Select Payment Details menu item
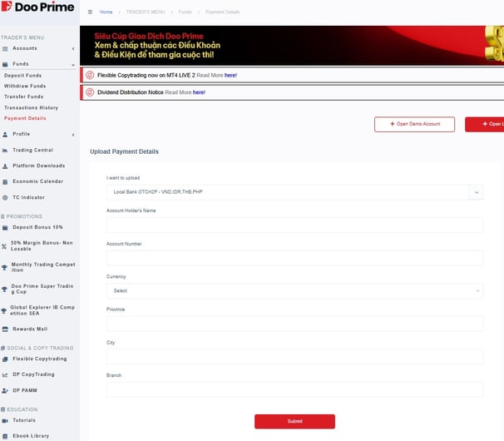The image size is (504, 441). (25, 118)
